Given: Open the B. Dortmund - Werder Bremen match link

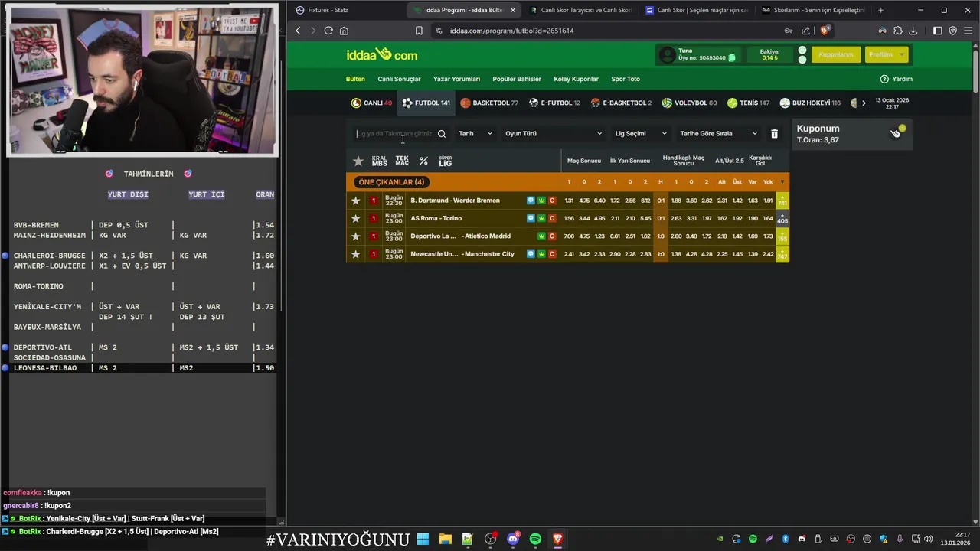Looking at the screenshot, I should coord(455,201).
